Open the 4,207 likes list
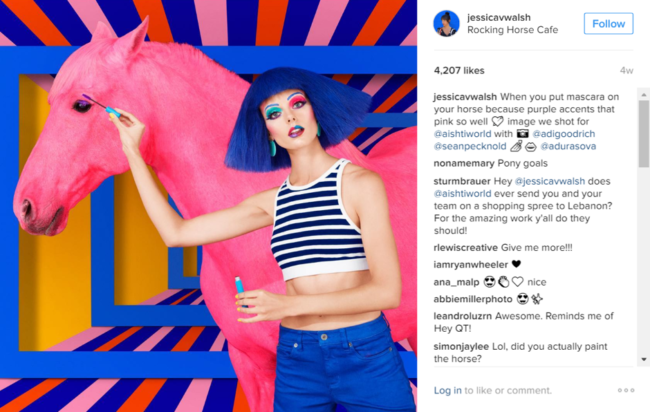The image size is (650, 412). click(x=459, y=70)
